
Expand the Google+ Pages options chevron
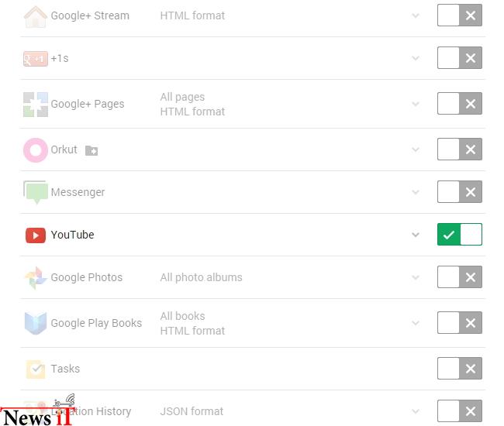coord(416,104)
